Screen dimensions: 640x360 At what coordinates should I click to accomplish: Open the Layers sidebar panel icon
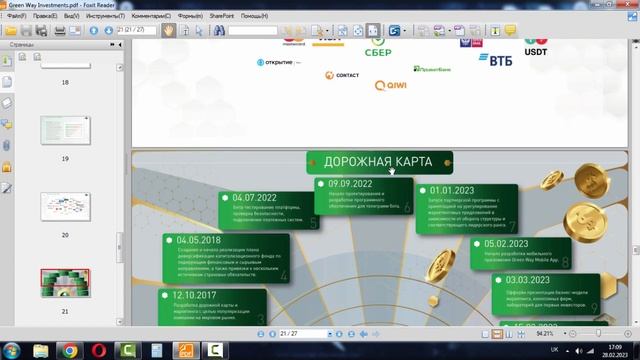pyautogui.click(x=7, y=103)
